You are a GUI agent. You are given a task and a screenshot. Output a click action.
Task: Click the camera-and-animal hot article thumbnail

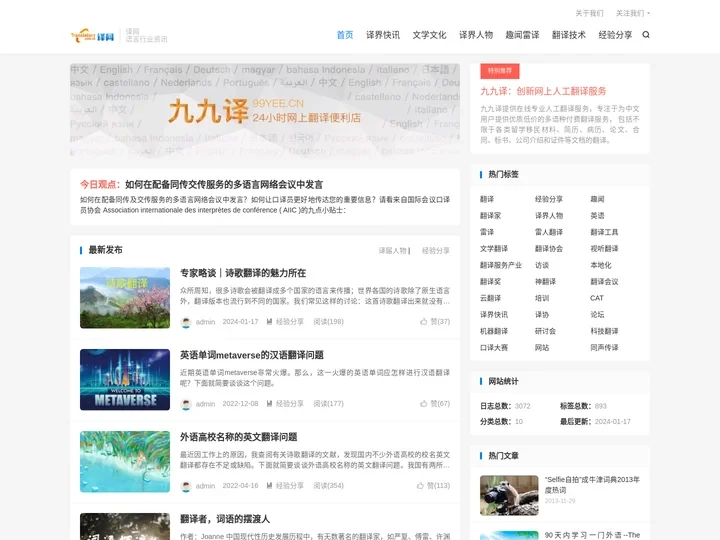509,495
